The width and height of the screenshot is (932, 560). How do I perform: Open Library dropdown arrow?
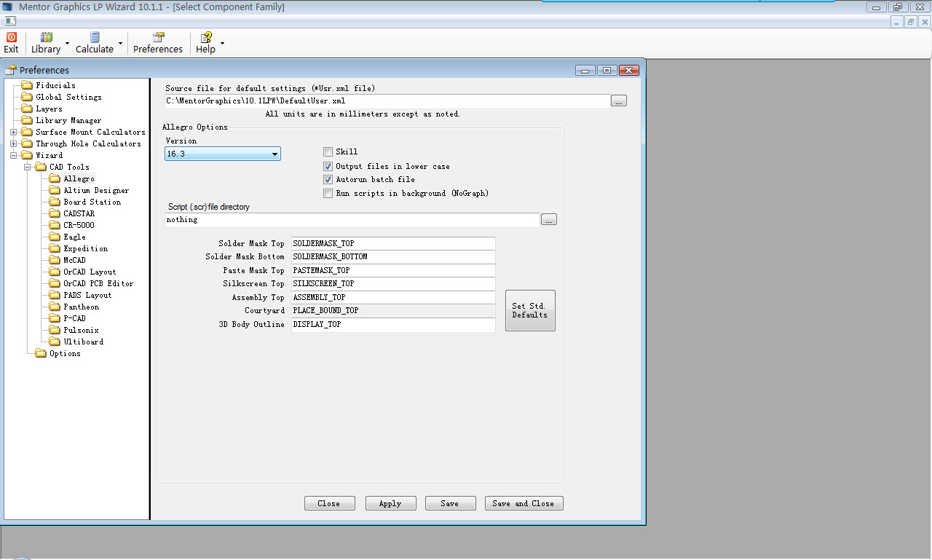click(67, 43)
